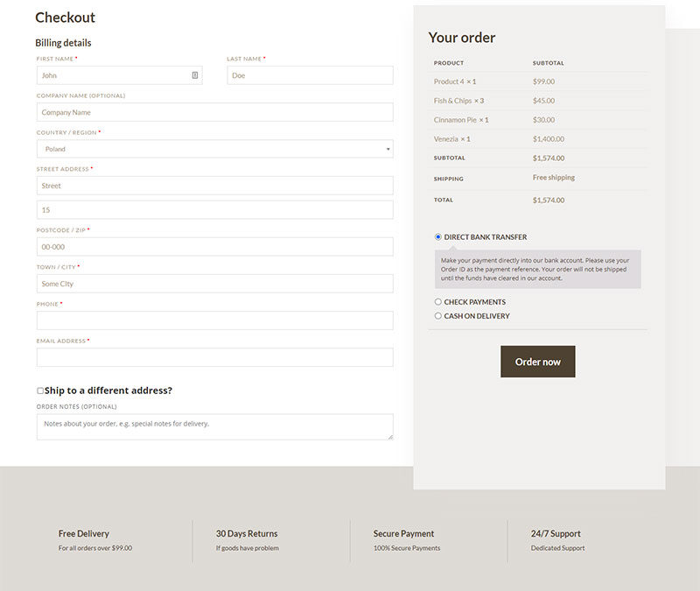Enable Ship to a different address checkbox
This screenshot has height=591, width=700.
[x=40, y=390]
